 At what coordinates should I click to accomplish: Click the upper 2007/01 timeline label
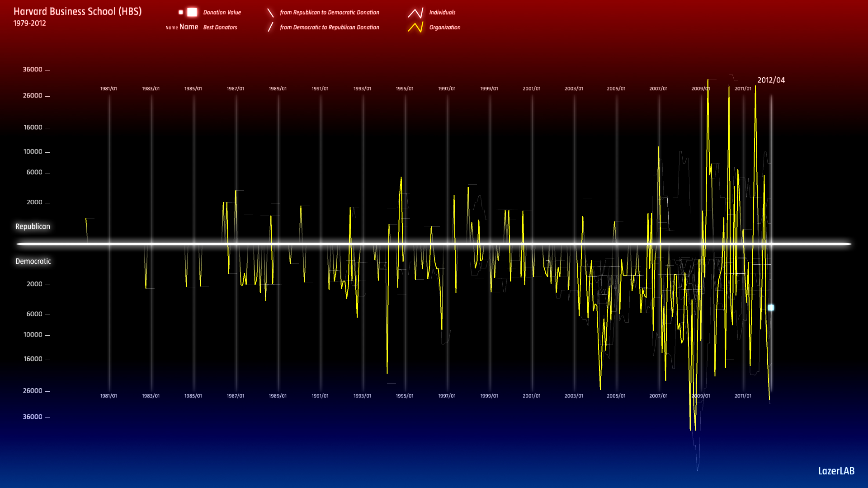(x=658, y=89)
